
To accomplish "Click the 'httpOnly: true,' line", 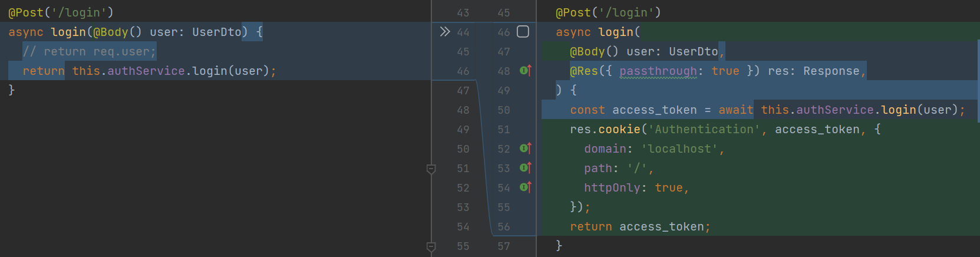I will click(x=636, y=187).
